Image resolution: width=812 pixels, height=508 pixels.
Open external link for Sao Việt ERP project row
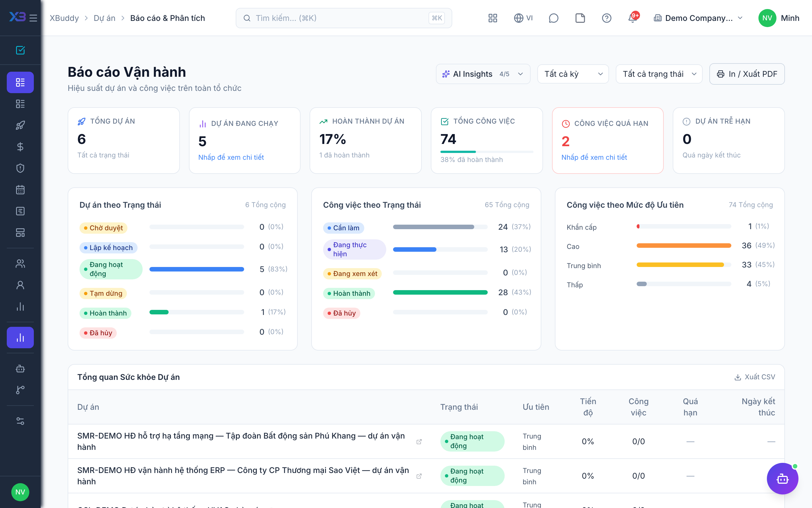(x=419, y=476)
